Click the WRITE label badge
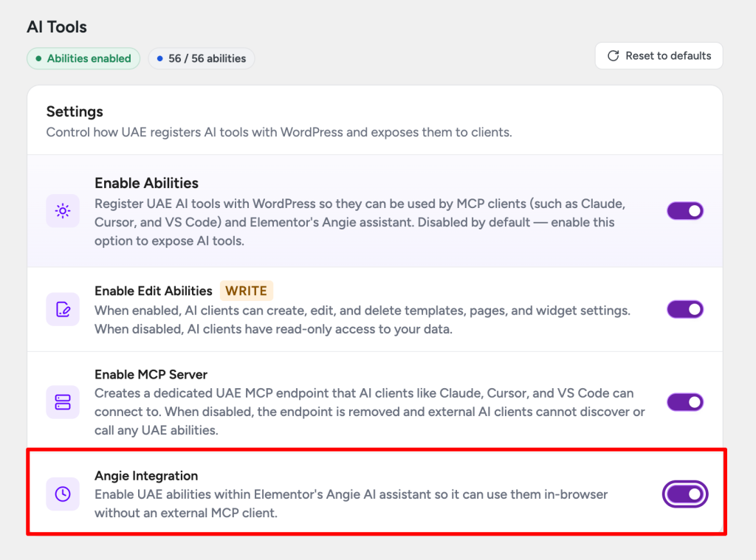The image size is (756, 560). point(247,291)
